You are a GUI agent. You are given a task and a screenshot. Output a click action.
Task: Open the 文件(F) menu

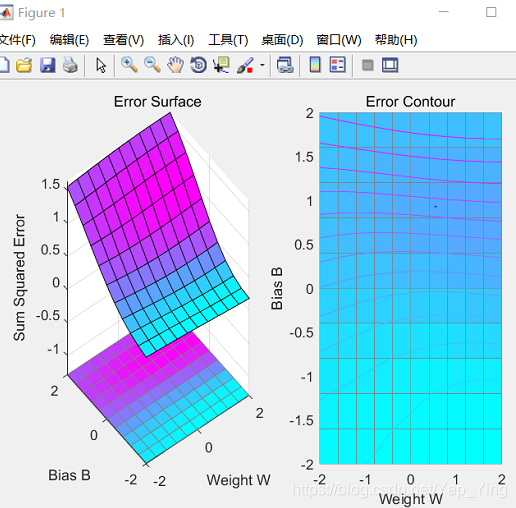coord(17,40)
